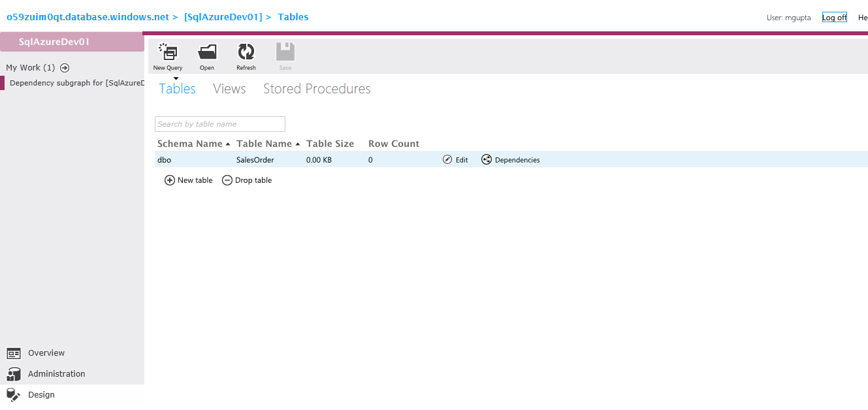Open the Design section label
The height and width of the screenshot is (410, 868).
tap(41, 395)
